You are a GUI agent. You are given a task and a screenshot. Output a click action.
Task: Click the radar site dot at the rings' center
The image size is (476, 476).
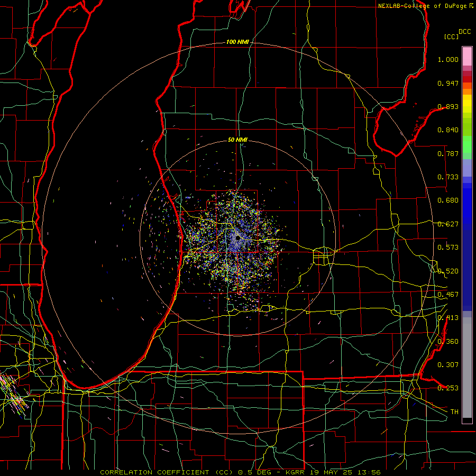coord(237,239)
